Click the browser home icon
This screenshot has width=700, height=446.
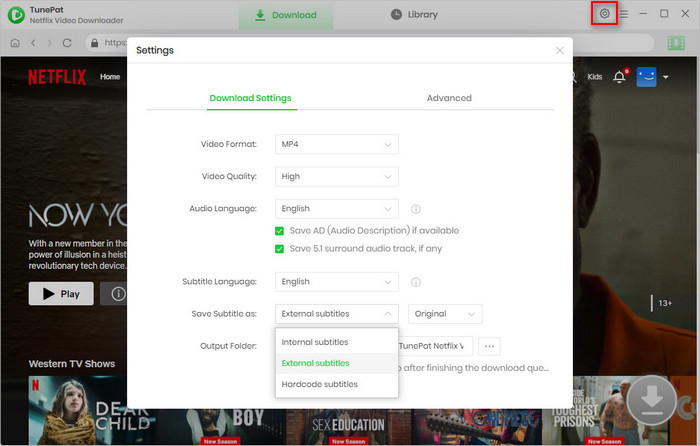pyautogui.click(x=16, y=43)
